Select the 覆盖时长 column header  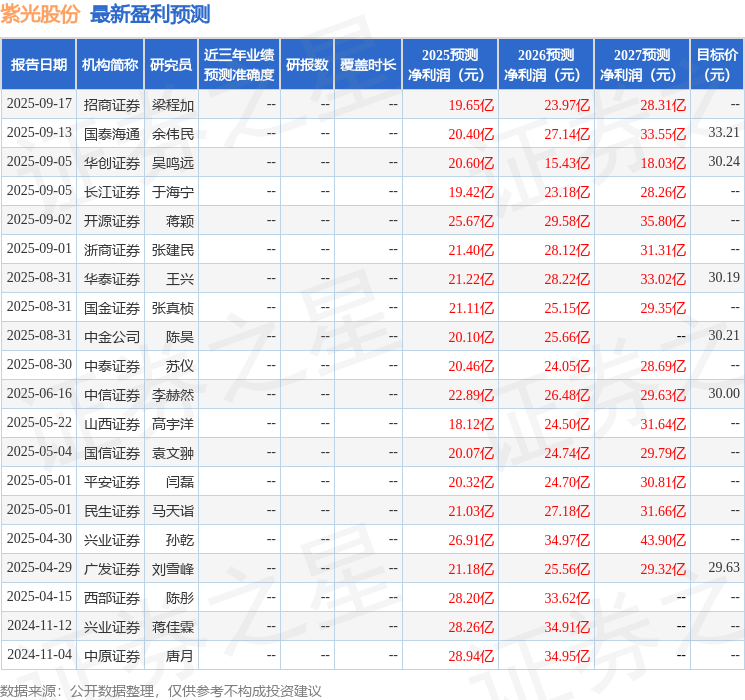[x=368, y=65]
